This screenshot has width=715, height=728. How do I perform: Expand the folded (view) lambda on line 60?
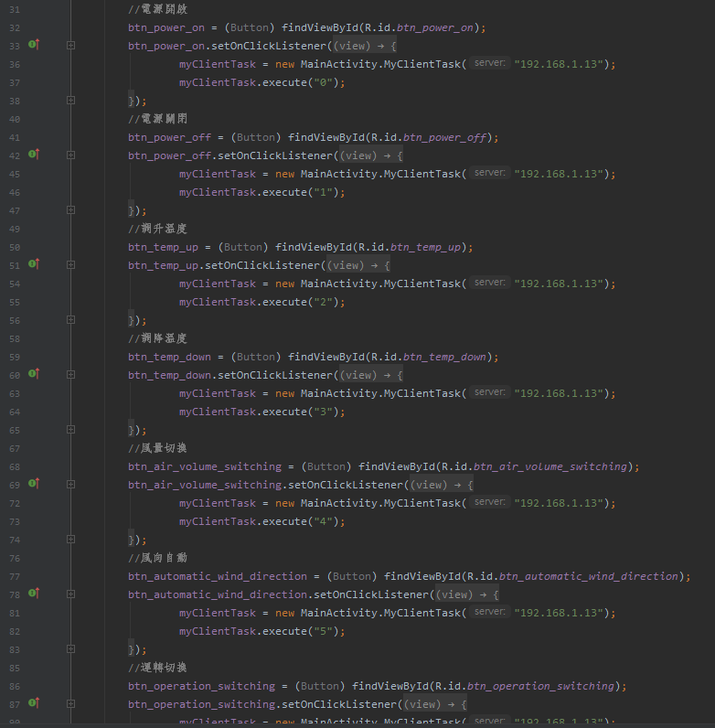pyautogui.click(x=357, y=375)
